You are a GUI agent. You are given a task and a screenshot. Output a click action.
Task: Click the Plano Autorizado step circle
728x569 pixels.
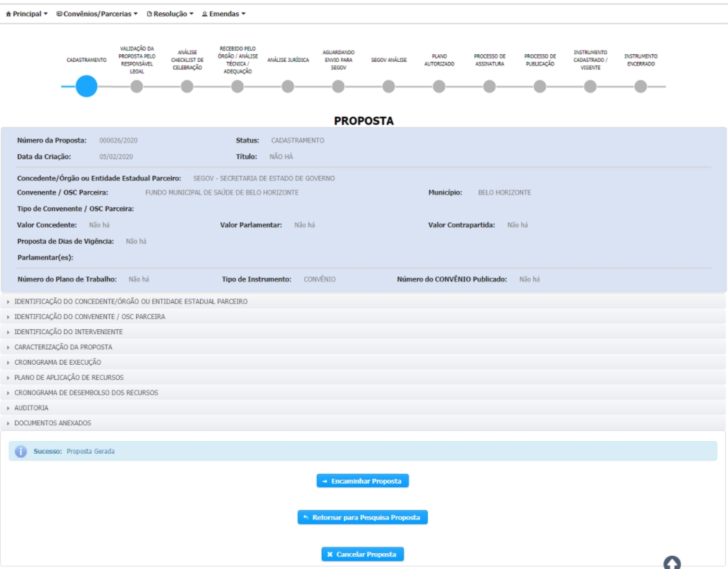tap(439, 86)
